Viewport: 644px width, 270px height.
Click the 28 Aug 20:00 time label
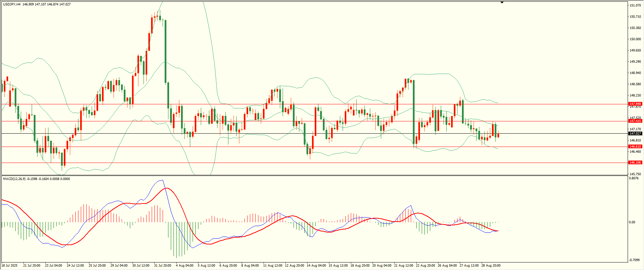[491, 266]
